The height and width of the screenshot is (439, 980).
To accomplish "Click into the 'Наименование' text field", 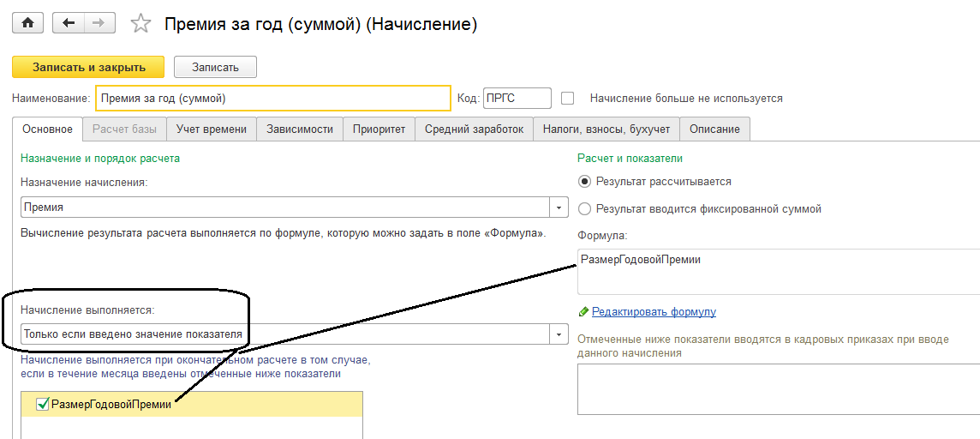I will point(272,99).
